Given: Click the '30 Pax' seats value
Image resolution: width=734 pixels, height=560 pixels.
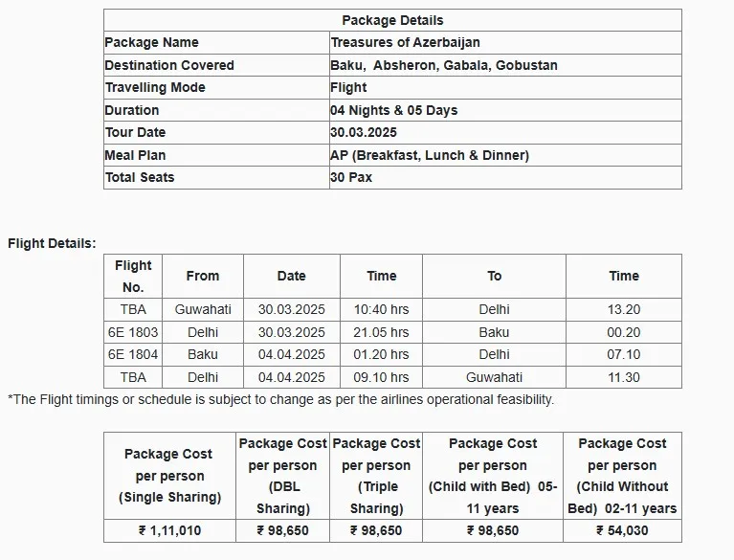Looking at the screenshot, I should (351, 177).
